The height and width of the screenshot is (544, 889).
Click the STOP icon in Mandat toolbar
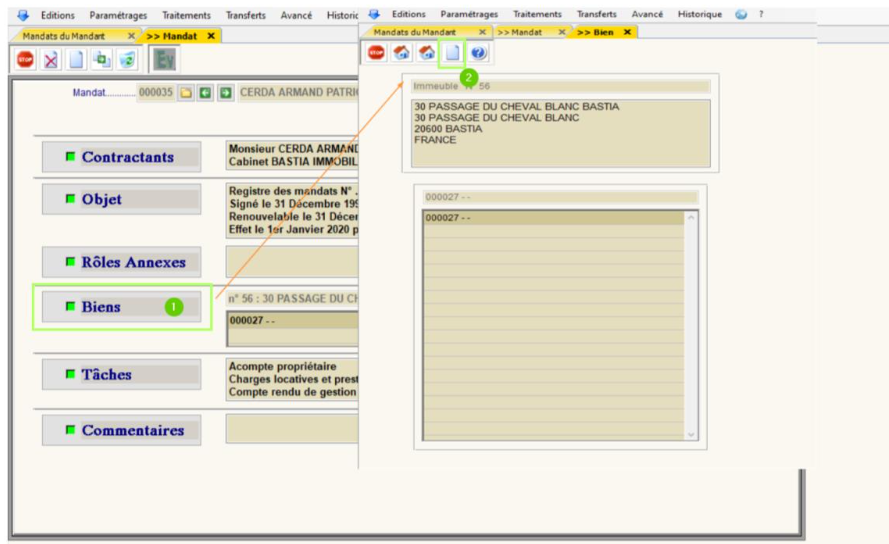(25, 60)
